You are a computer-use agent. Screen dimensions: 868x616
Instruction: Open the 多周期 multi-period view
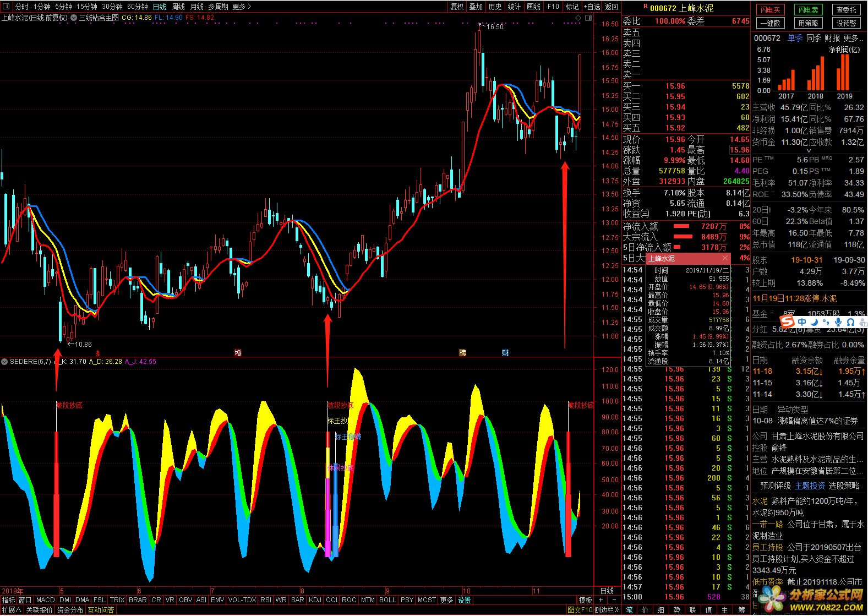tap(218, 7)
